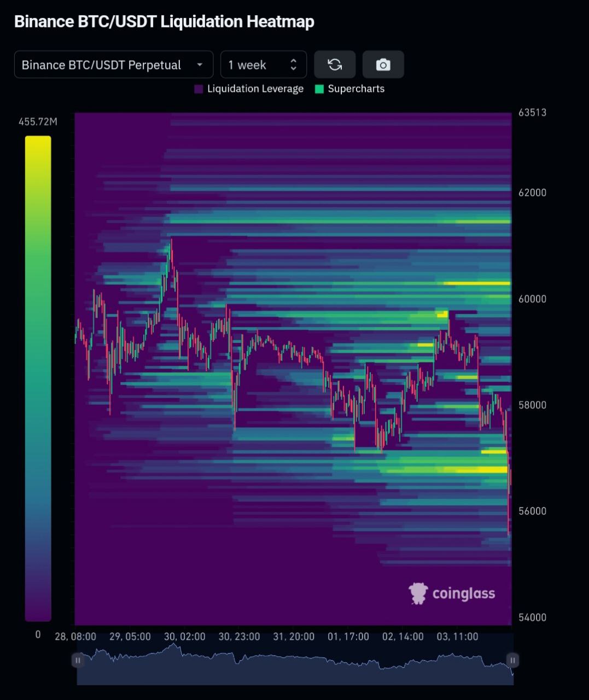Image resolution: width=589 pixels, height=700 pixels.
Task: Click the purple Liquidation Leverage legend square
Action: 199,89
